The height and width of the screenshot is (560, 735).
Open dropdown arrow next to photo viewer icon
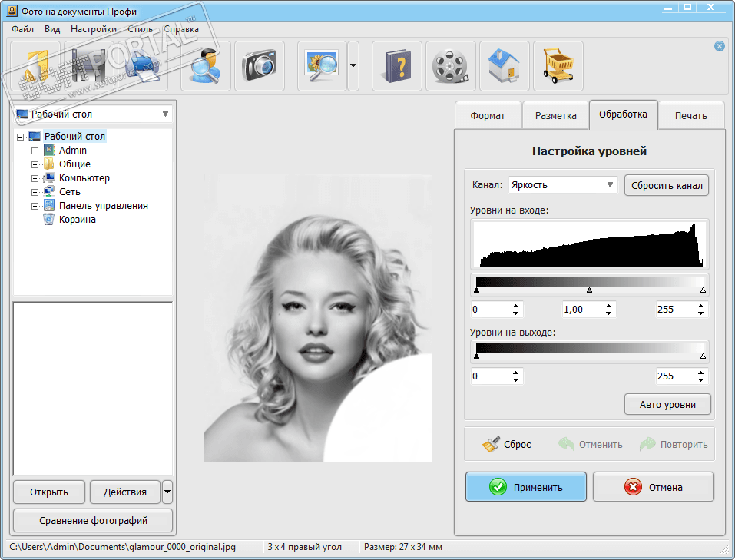pyautogui.click(x=353, y=66)
